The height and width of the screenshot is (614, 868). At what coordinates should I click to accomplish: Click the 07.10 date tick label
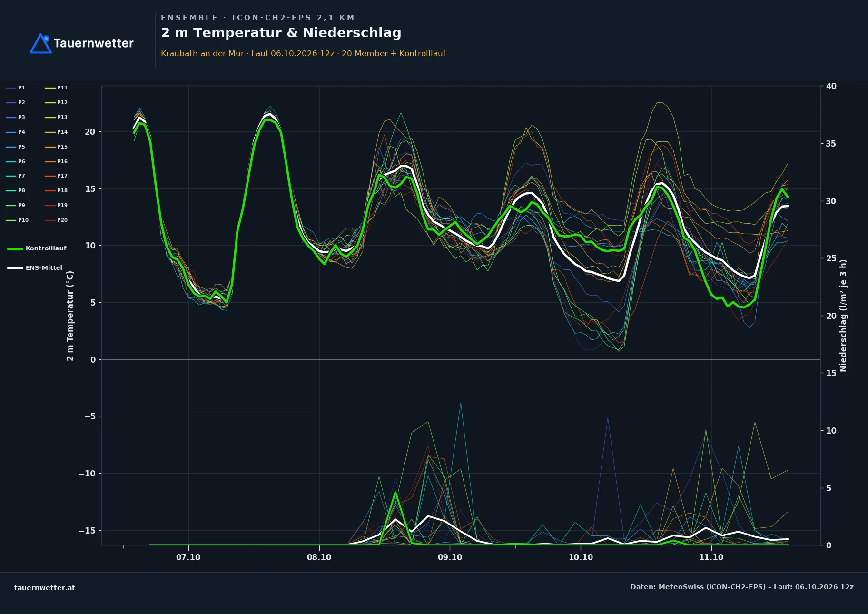click(188, 557)
